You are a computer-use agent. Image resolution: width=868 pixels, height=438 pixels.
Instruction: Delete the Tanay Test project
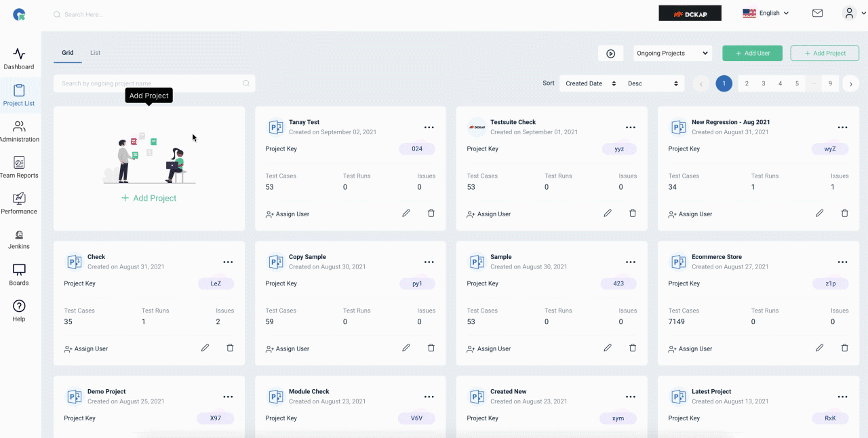coord(431,213)
